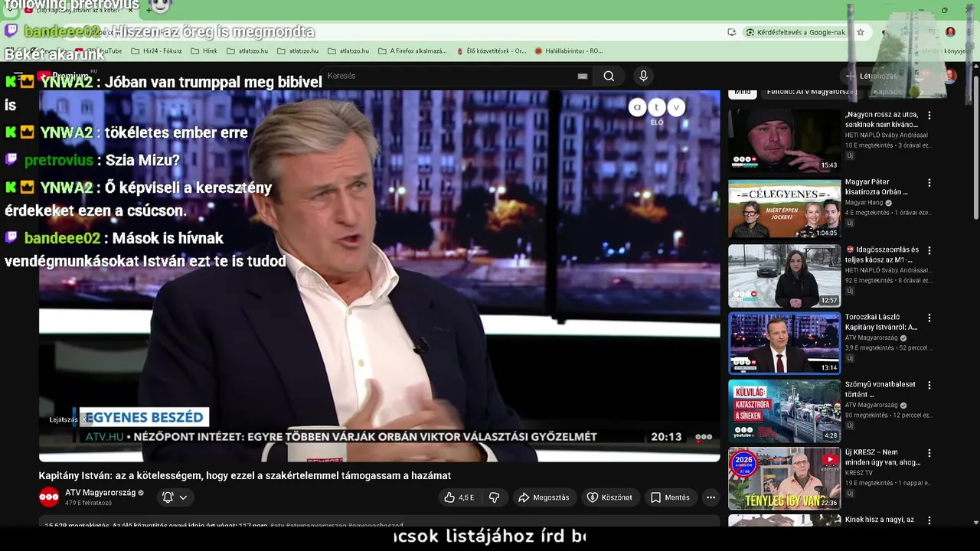Screen dimensions: 980x551
Task: Open the on-screen keyboard icon in search box
Action: 583,76
